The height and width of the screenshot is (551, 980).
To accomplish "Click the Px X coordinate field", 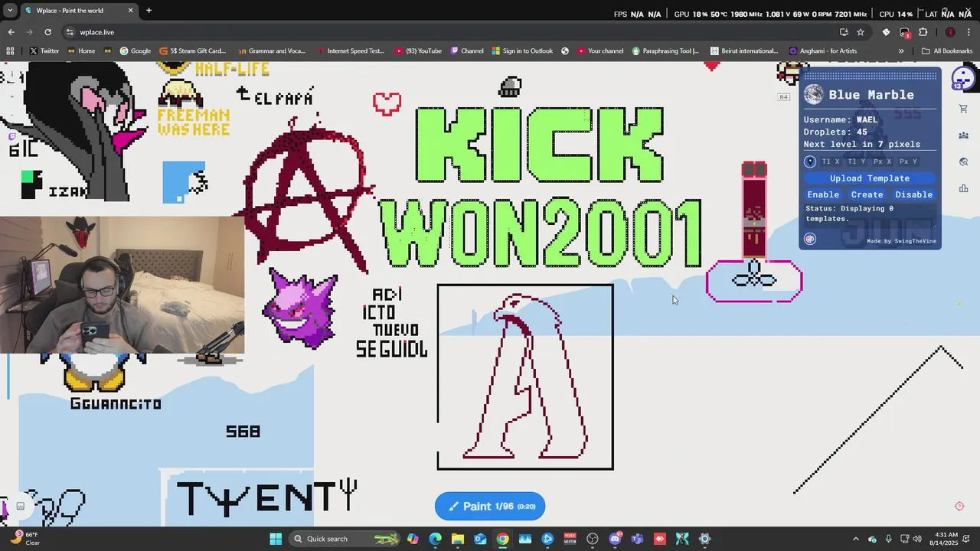I will (x=882, y=161).
